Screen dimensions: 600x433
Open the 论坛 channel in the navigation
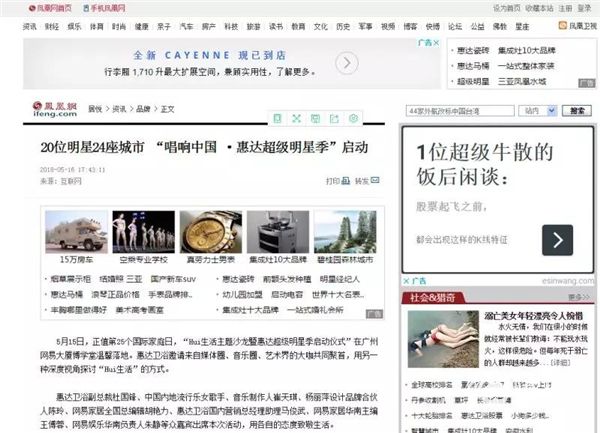455,26
